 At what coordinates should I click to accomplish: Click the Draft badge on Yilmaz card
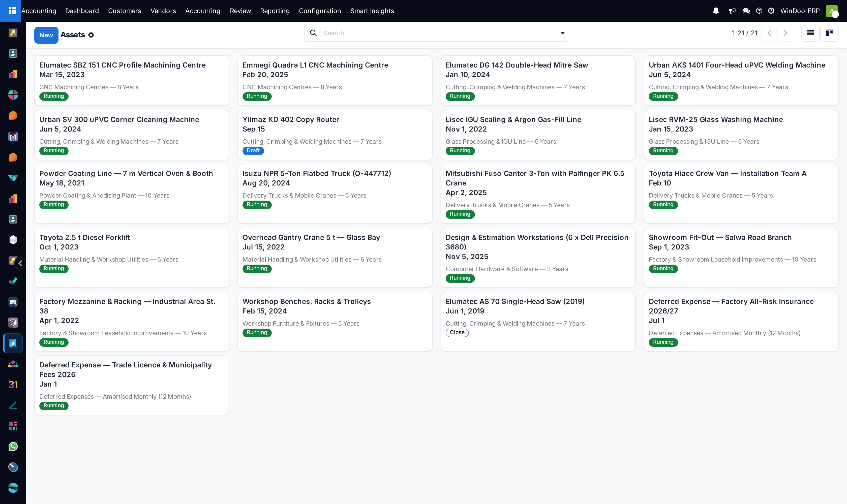[253, 150]
